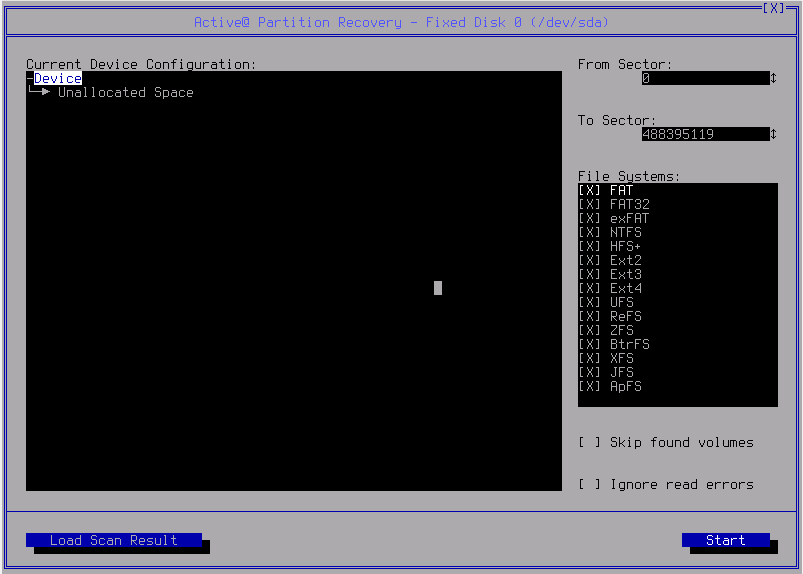The image size is (803, 574).
Task: Click the To Sector spinner arrows
Action: 773,134
